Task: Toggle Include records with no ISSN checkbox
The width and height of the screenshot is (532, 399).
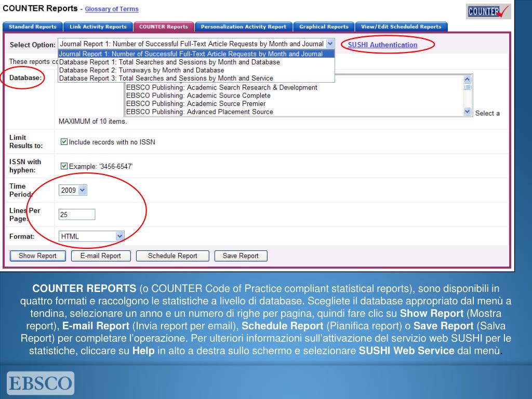Action: coord(64,142)
